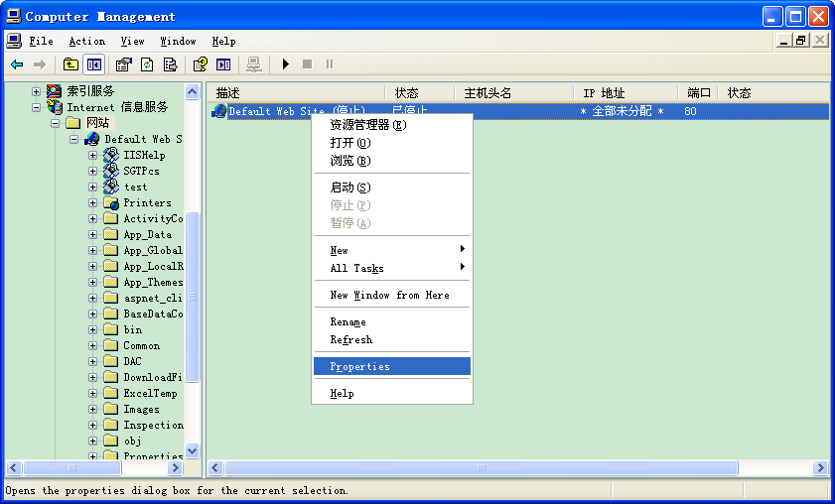The width and height of the screenshot is (835, 504).
Task: Expand the 索引服务 tree node
Action: click(36, 91)
